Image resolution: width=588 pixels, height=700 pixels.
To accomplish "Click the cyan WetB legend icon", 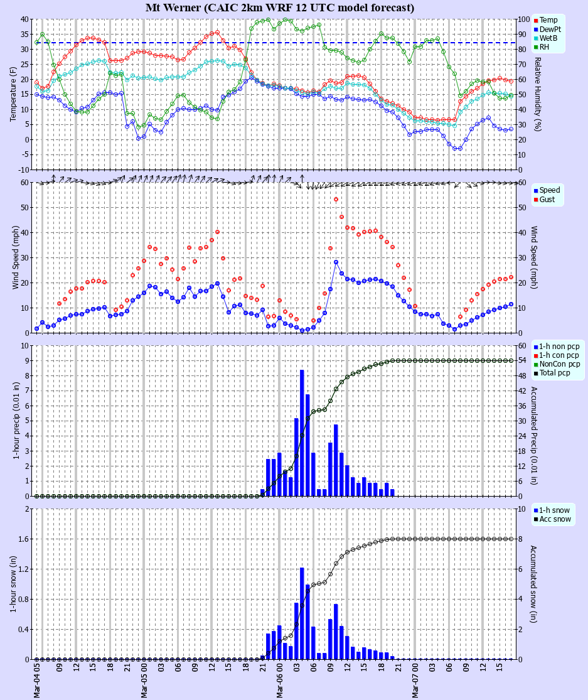I will tap(535, 37).
